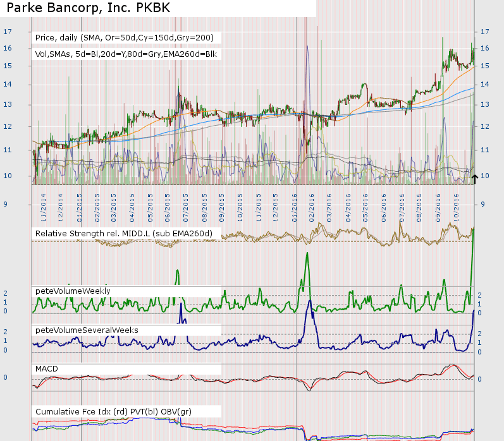Click the 12/2014 date axis label
The height and width of the screenshot is (441, 504).
pos(61,208)
